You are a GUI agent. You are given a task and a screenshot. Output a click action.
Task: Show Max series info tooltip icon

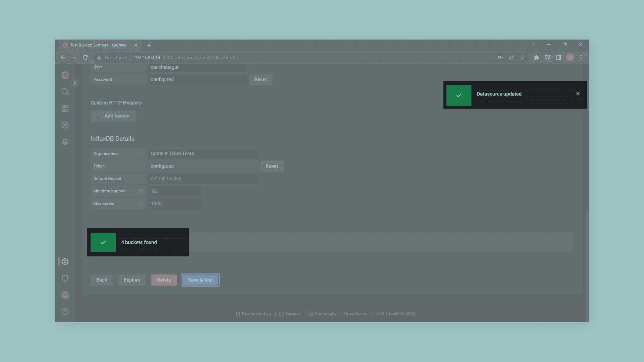click(x=141, y=203)
